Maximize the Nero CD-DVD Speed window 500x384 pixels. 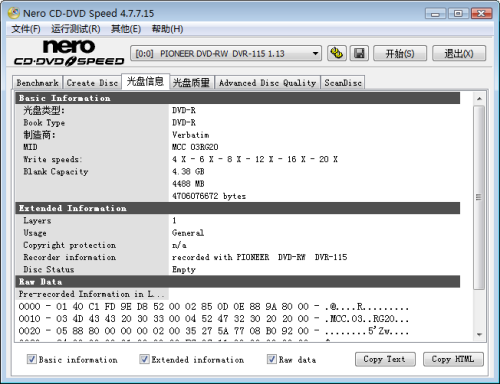[x=458, y=14]
